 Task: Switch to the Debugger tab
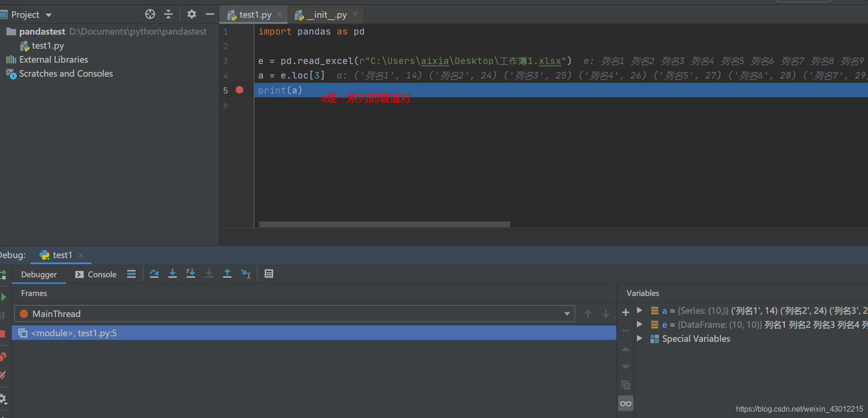39,274
